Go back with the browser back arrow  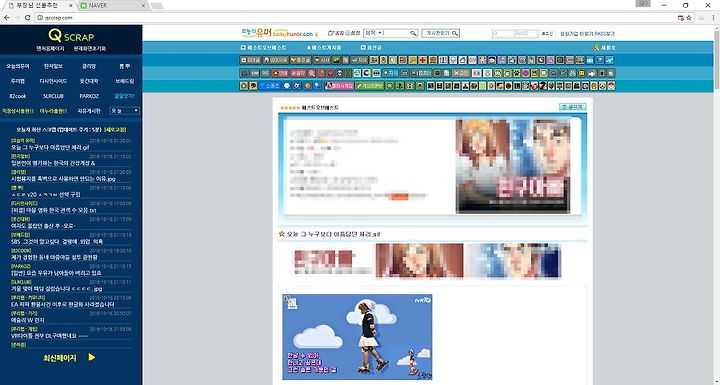(x=6, y=17)
